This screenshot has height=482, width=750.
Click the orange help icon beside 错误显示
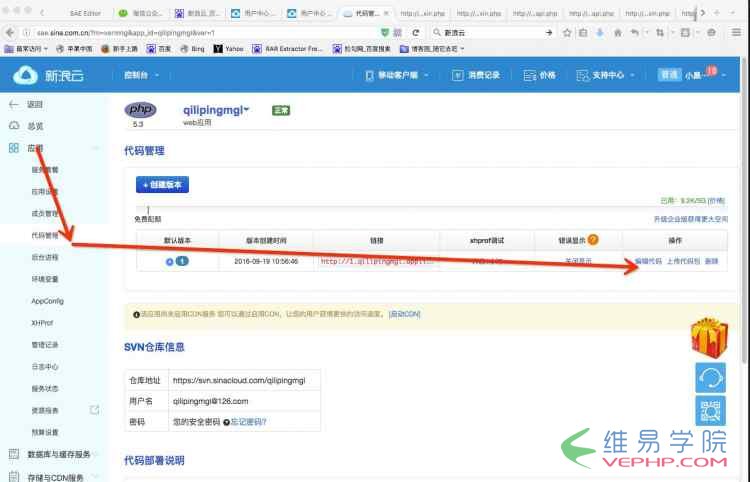[593, 240]
